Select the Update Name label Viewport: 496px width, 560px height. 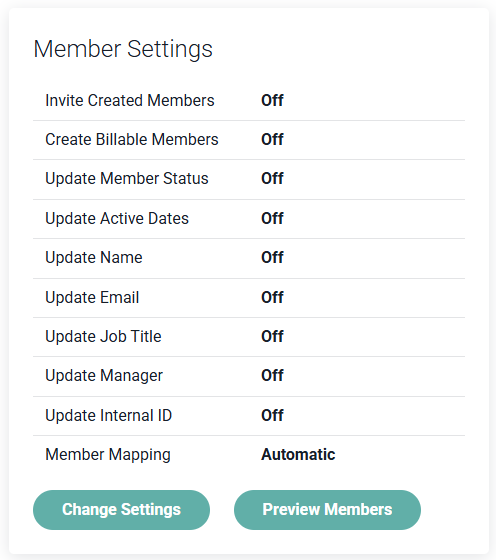coord(94,258)
